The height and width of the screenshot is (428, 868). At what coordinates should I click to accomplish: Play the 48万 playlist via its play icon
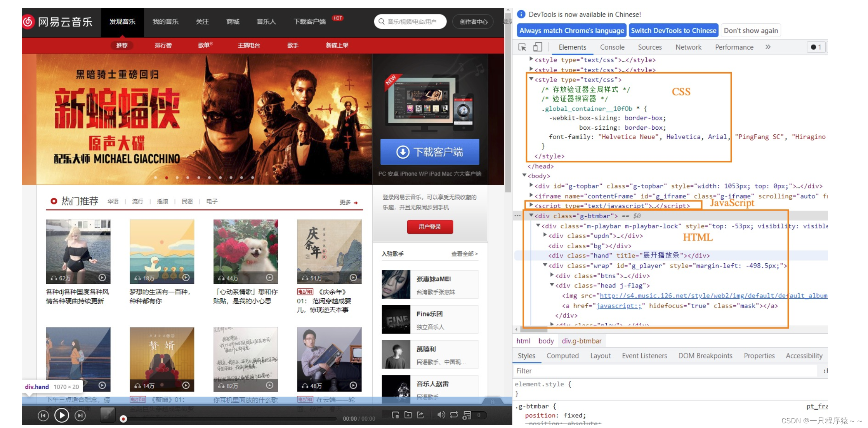353,385
